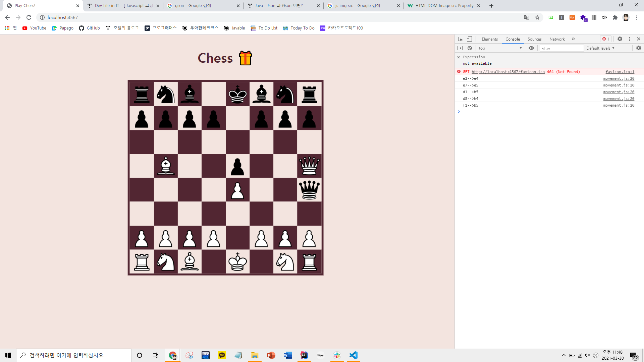Image resolution: width=644 pixels, height=362 pixels.
Task: Open the Default levels dropdown
Action: coord(600,48)
